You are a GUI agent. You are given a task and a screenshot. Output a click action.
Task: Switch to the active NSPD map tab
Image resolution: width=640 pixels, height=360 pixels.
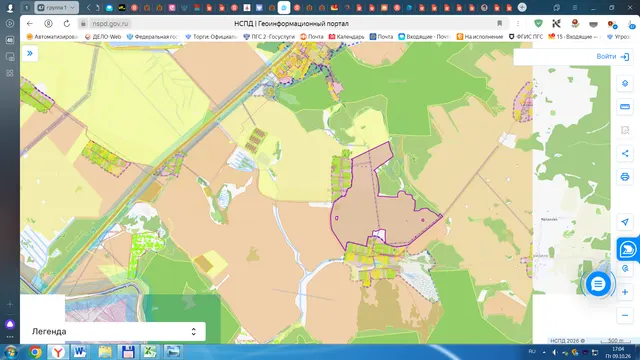pyautogui.click(x=284, y=7)
